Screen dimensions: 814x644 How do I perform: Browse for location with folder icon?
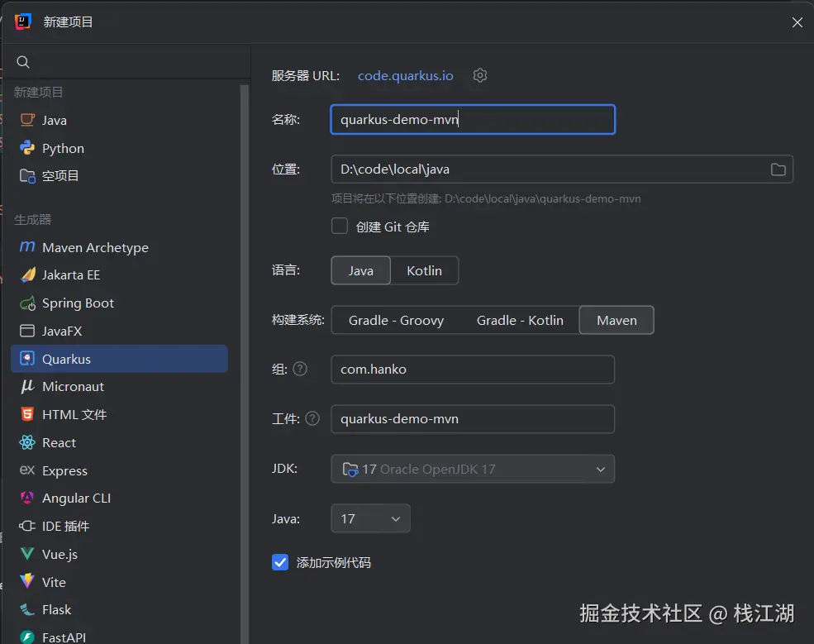click(778, 169)
